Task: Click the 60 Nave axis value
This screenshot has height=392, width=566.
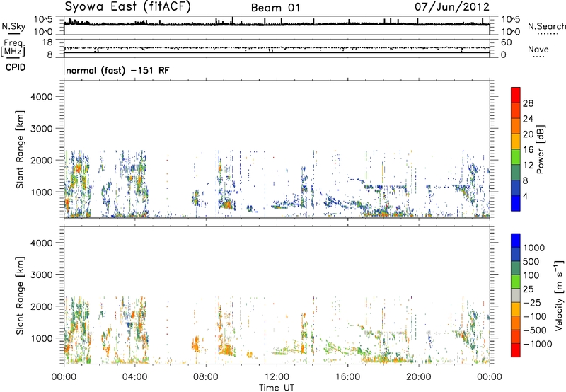Action: click(507, 42)
